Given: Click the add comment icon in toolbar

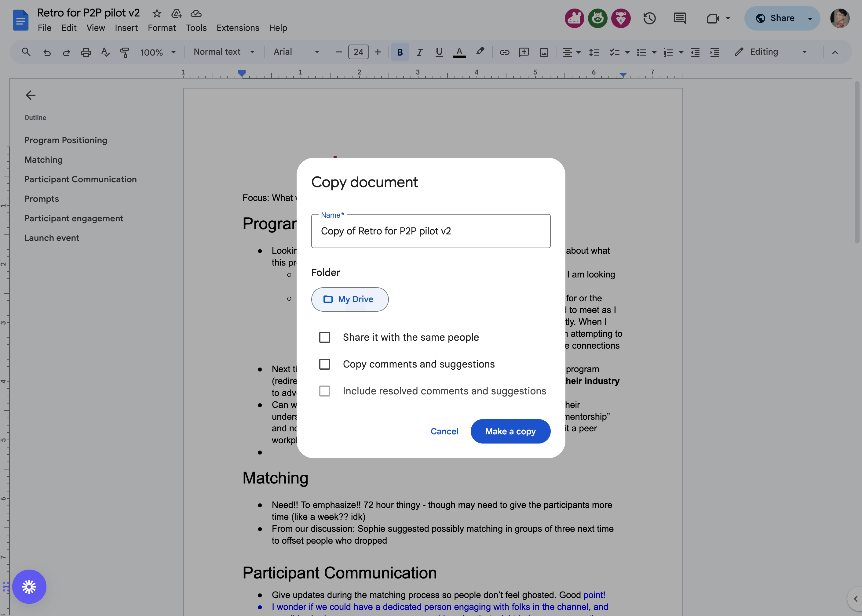Looking at the screenshot, I should tap(524, 52).
